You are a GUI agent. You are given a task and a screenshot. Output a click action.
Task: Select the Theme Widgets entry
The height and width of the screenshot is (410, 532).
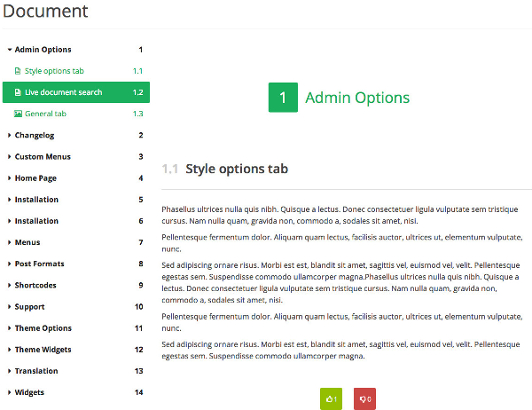click(43, 350)
